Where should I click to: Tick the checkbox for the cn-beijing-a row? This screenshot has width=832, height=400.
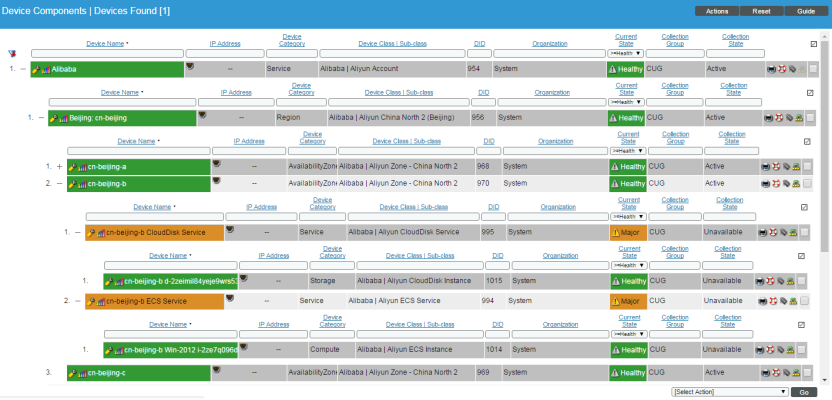point(806,166)
